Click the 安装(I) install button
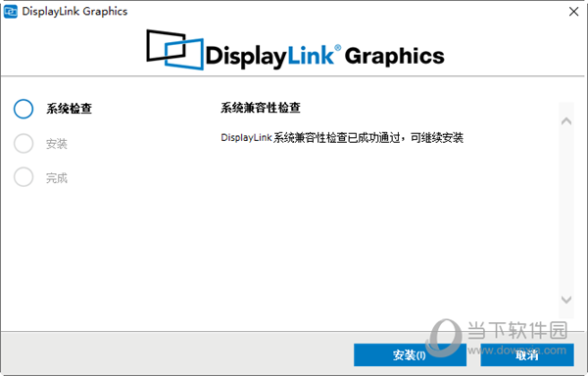 click(x=410, y=354)
